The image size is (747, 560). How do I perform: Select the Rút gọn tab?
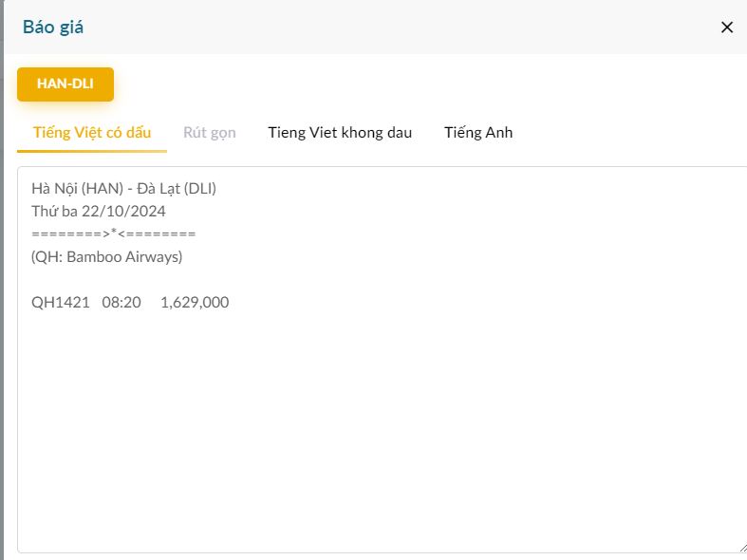[x=210, y=132]
